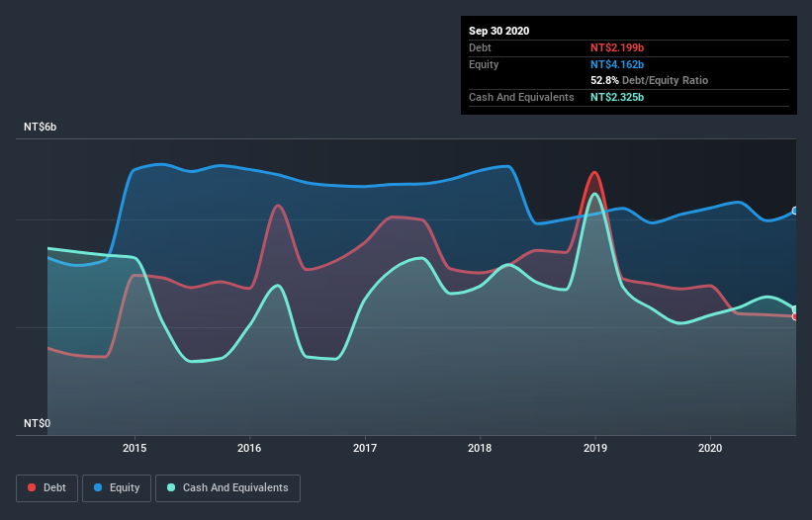
Task: Click the red Debt endpoint marker
Action: point(795,316)
